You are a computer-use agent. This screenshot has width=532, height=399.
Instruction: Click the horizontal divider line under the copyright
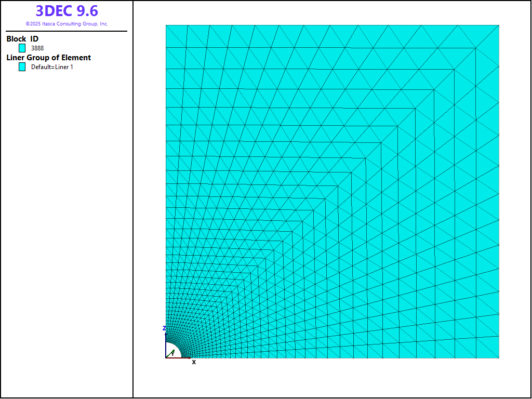pyautogui.click(x=66, y=31)
